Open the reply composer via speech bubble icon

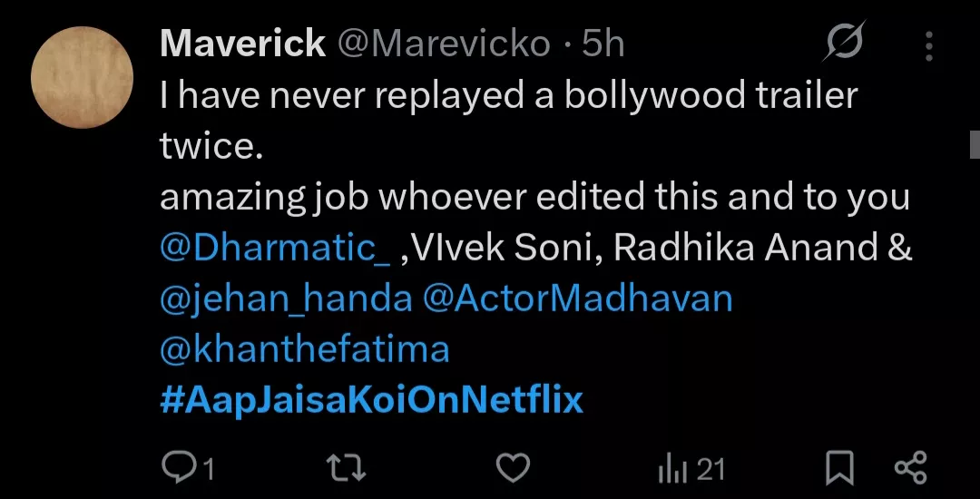click(x=176, y=468)
